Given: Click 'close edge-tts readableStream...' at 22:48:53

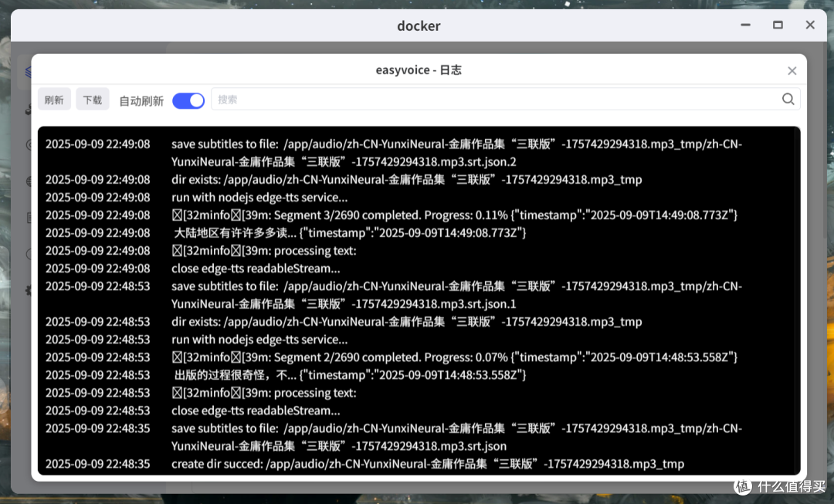Looking at the screenshot, I should tap(256, 411).
